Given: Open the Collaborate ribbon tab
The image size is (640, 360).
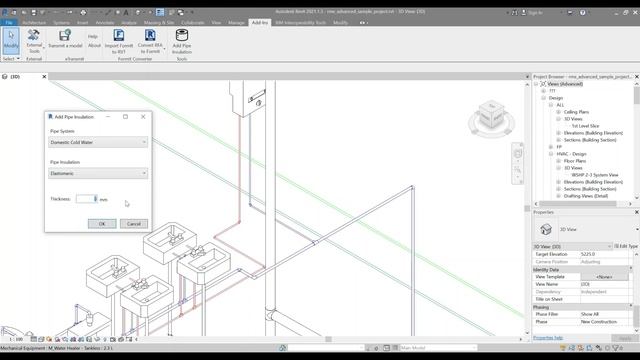Looking at the screenshot, I should coord(193,23).
